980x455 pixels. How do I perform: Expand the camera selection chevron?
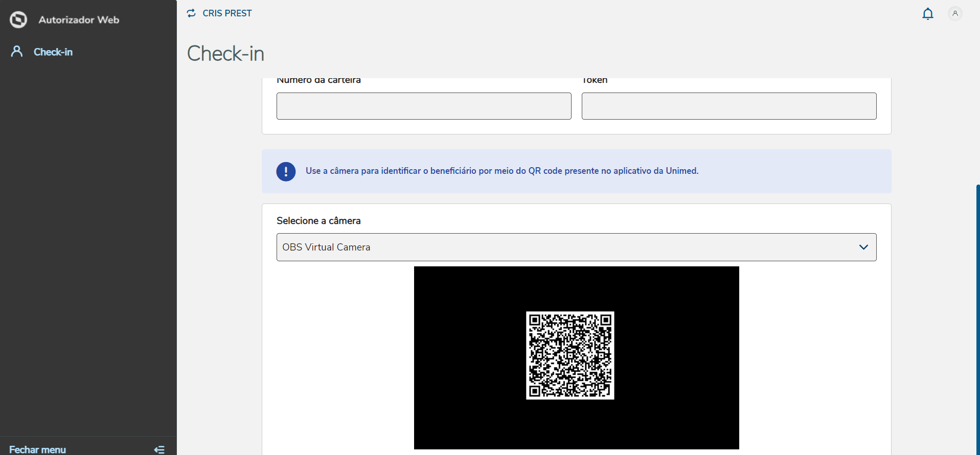[x=863, y=247]
